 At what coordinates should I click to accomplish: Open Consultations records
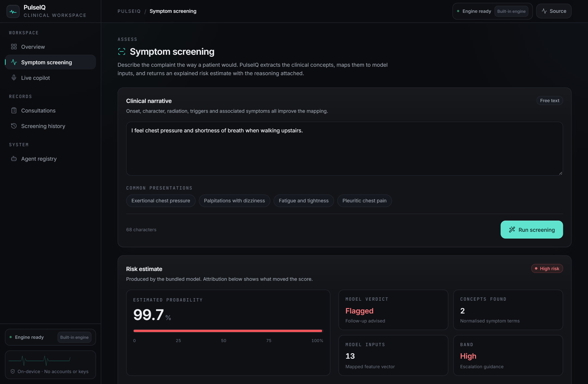tap(50, 111)
